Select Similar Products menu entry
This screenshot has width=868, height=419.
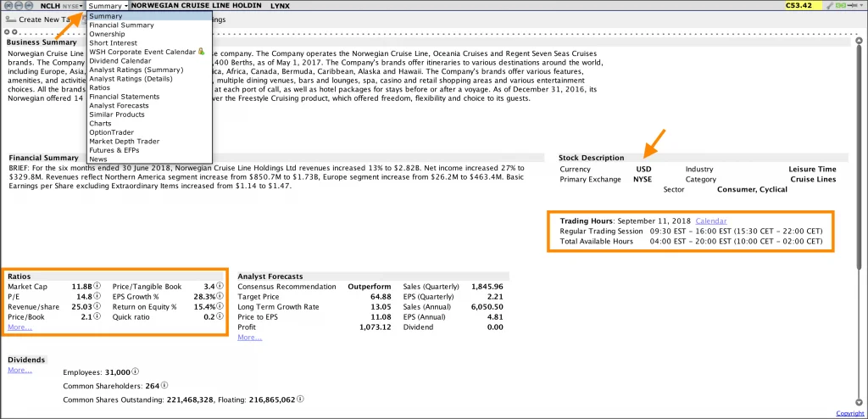point(149,115)
